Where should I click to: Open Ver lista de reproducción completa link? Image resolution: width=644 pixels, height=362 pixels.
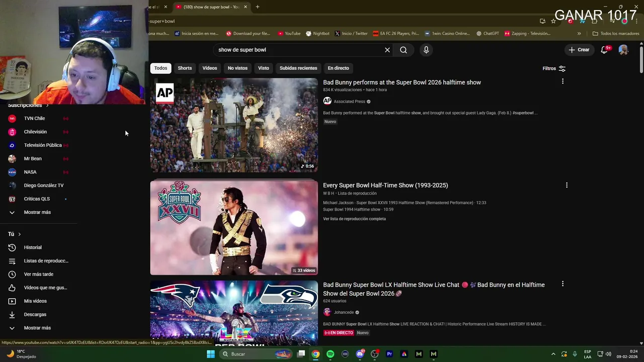pyautogui.click(x=354, y=219)
